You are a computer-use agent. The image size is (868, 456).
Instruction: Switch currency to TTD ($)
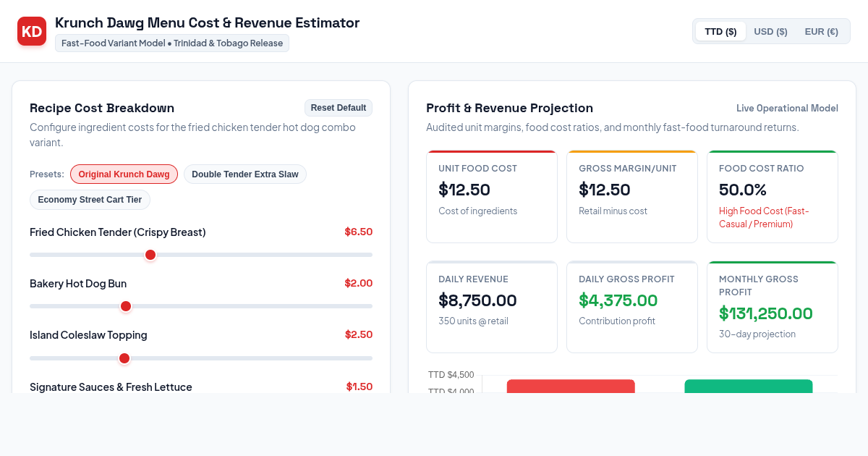[x=720, y=31]
